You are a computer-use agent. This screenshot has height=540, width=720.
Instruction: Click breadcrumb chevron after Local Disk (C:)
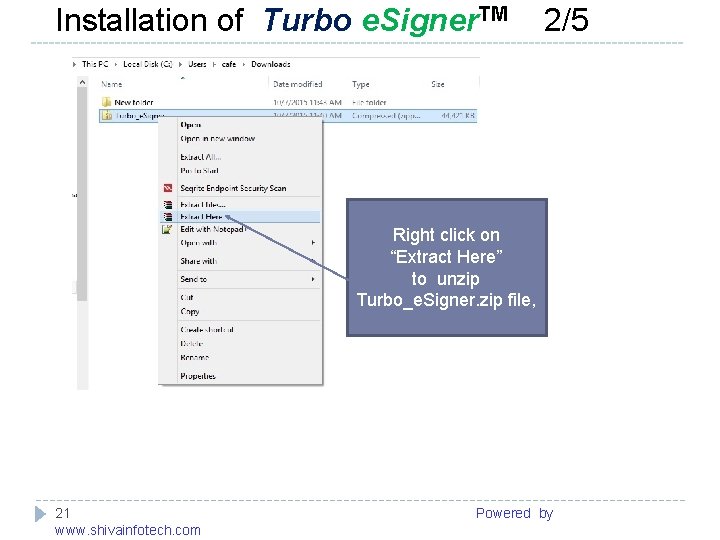pyautogui.click(x=180, y=64)
